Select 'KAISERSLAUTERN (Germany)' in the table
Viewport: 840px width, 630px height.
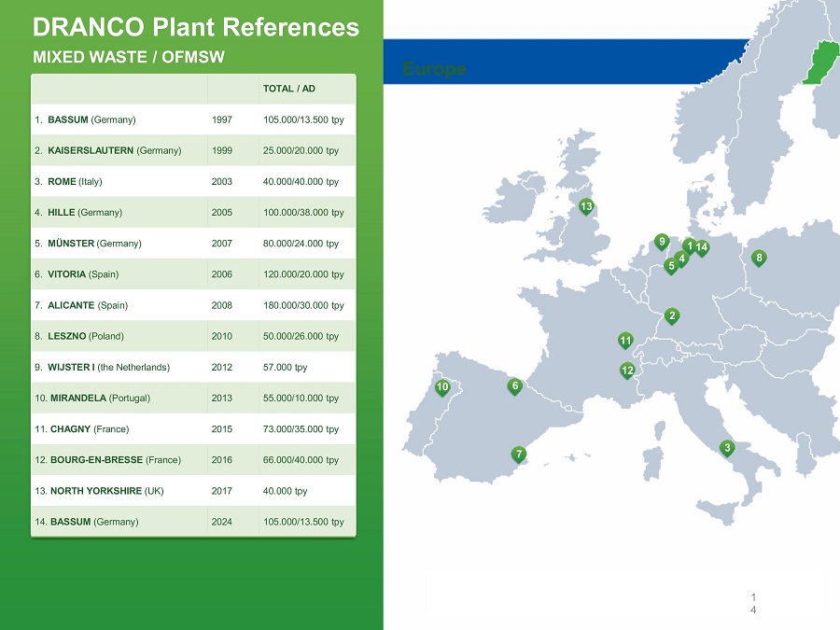click(115, 150)
